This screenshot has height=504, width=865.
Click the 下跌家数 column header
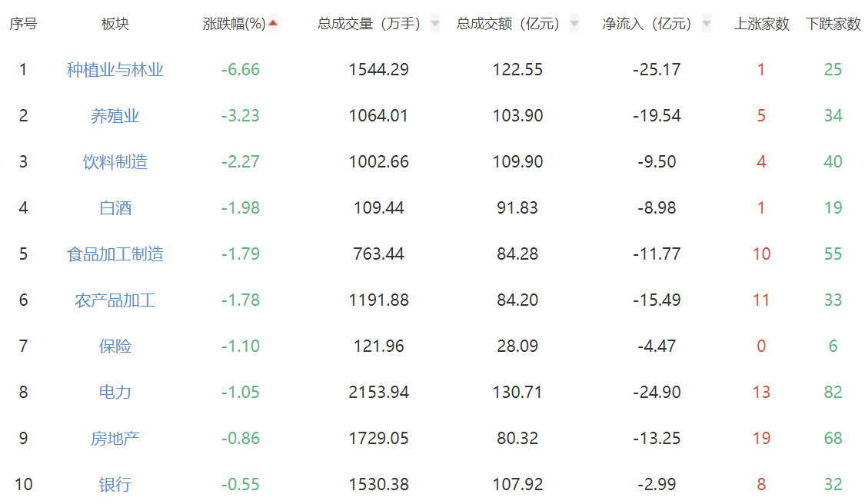(833, 24)
